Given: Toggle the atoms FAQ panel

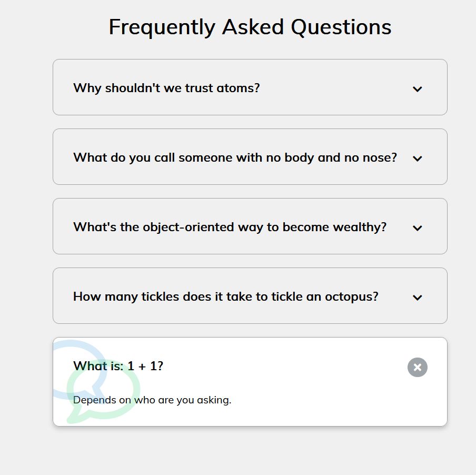Looking at the screenshot, I should point(250,87).
